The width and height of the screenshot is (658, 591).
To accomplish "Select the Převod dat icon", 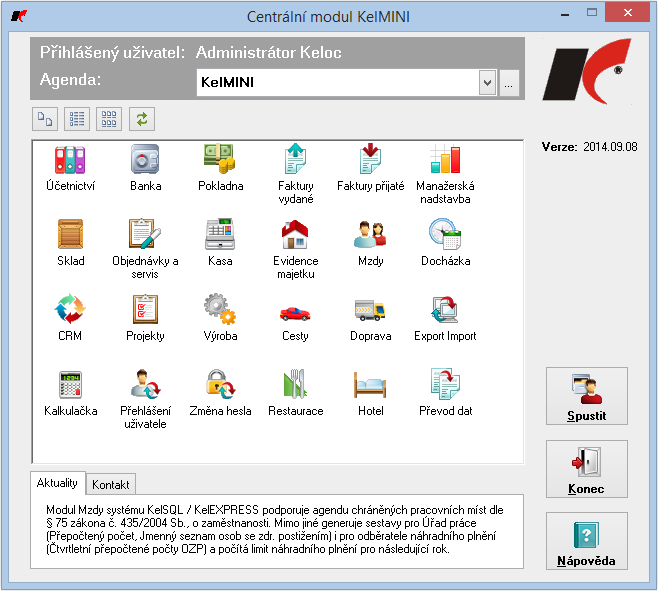I will pos(445,393).
